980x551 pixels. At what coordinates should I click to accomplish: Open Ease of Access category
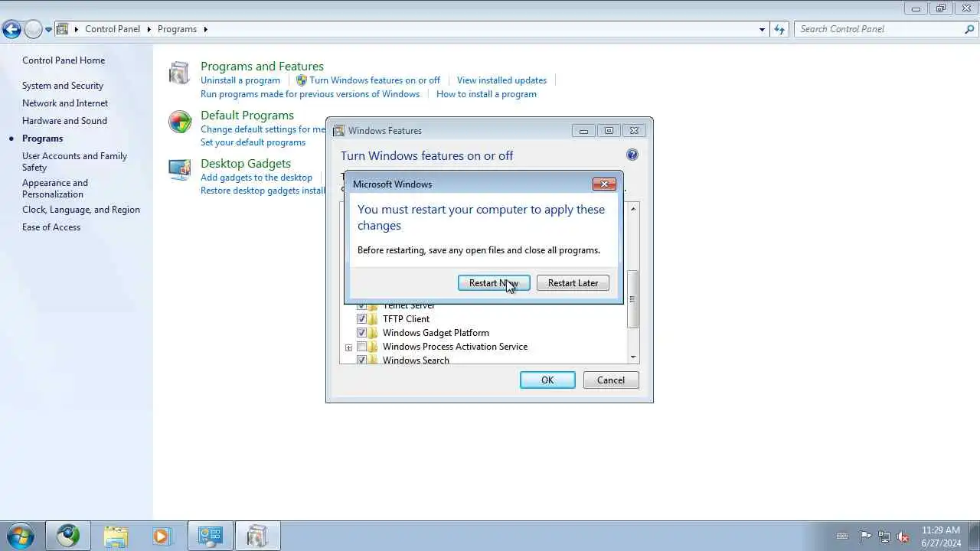(x=51, y=227)
